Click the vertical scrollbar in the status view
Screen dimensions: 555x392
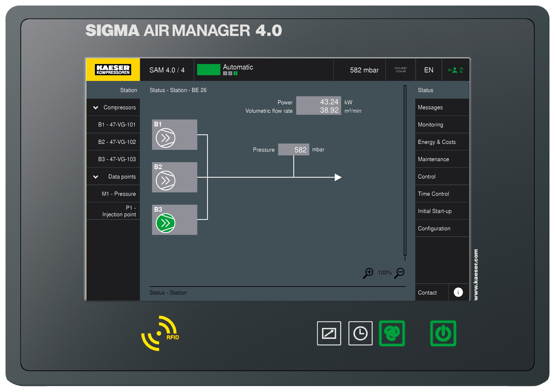coord(405,170)
